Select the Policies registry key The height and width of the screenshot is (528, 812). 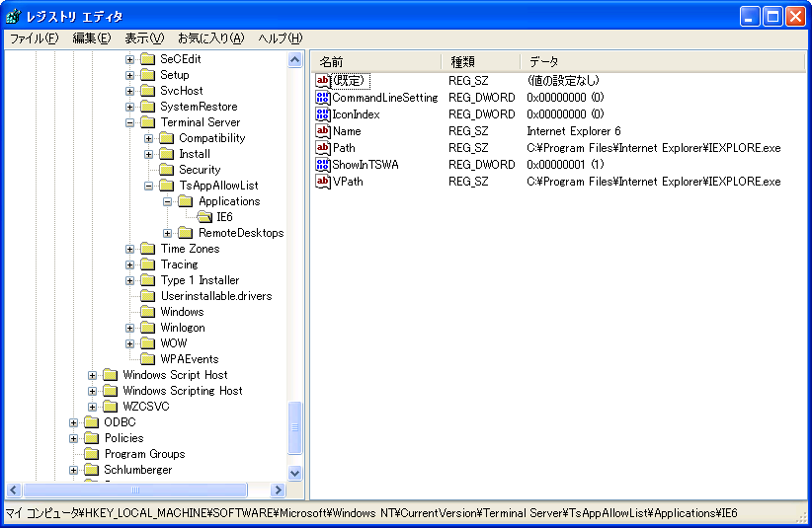pyautogui.click(x=123, y=438)
